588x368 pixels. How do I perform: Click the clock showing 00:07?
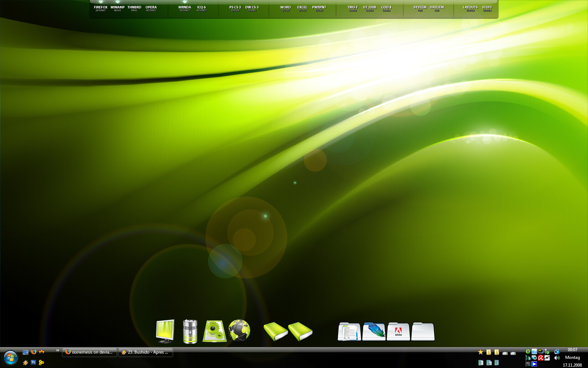[572, 350]
